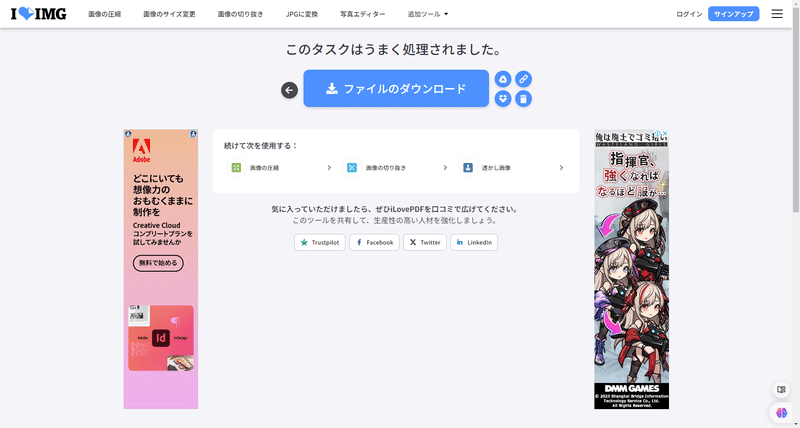
Task: Copy the share download link icon
Action: [x=523, y=79]
